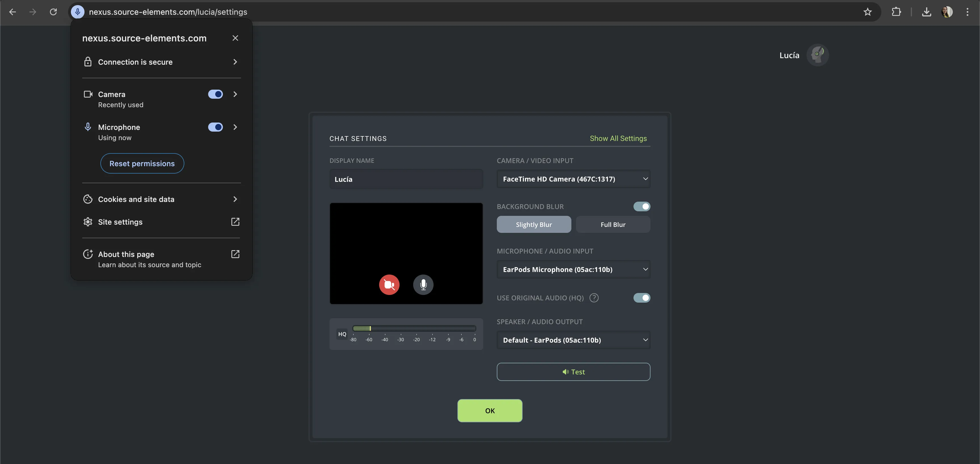Image resolution: width=980 pixels, height=464 pixels.
Task: Select Slightly Blur option
Action: click(x=534, y=225)
